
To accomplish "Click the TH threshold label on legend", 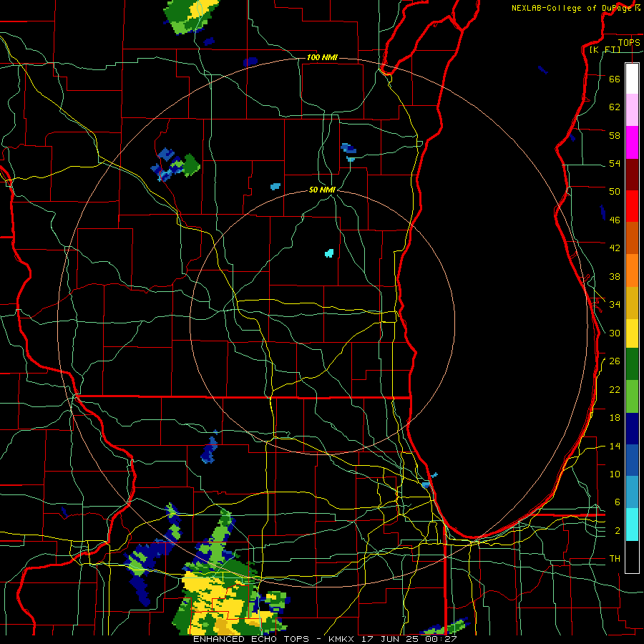I will (615, 559).
